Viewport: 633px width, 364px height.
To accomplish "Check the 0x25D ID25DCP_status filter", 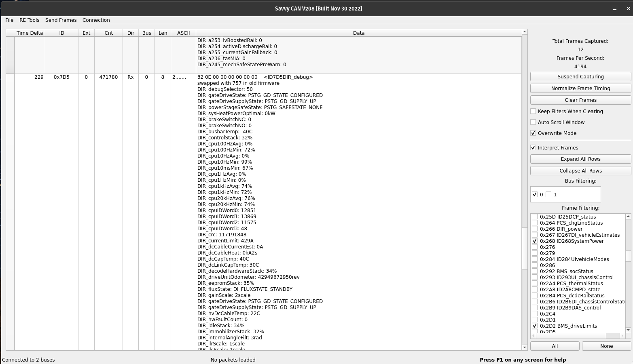I will (x=535, y=217).
